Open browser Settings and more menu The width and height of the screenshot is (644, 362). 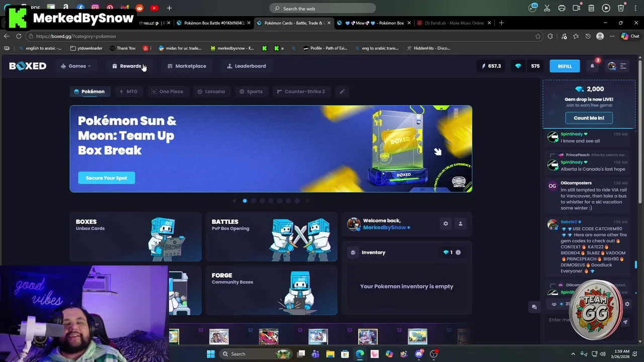pyautogui.click(x=612, y=36)
